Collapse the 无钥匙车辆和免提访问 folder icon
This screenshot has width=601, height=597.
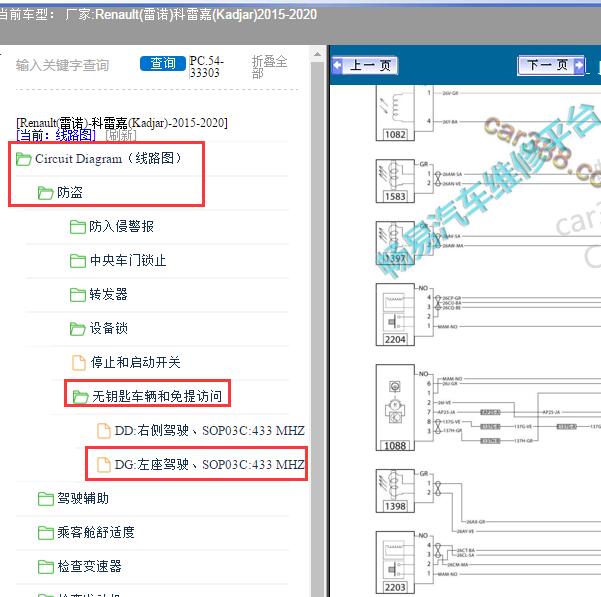[80, 397]
